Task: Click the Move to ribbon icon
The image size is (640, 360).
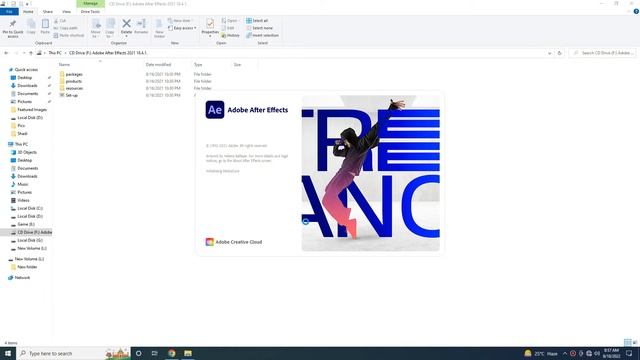Action: pos(96,28)
